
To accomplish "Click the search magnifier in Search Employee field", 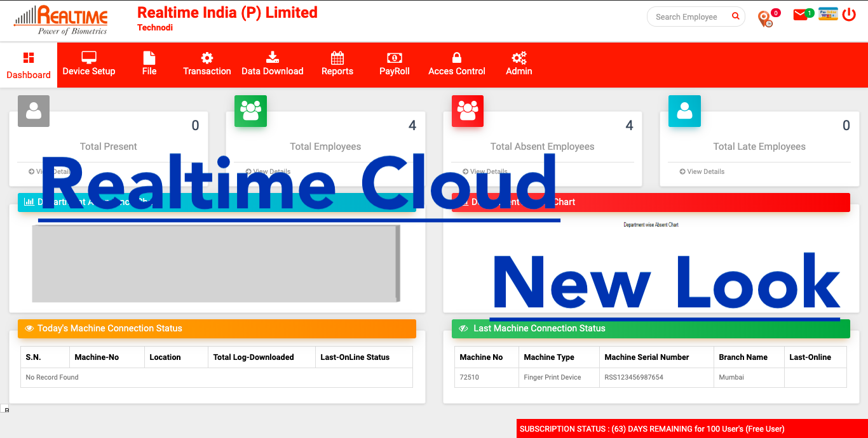I will point(735,17).
